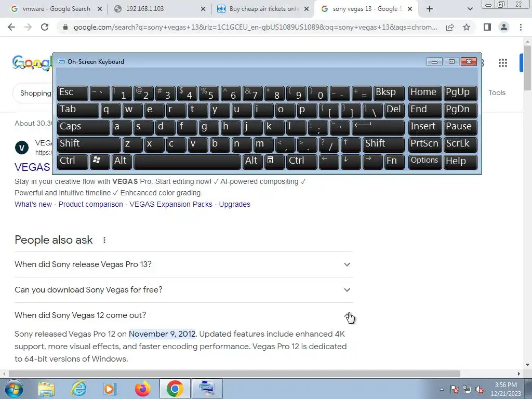Click the browser forward arrow
The height and width of the screenshot is (399, 532).
tap(28, 27)
